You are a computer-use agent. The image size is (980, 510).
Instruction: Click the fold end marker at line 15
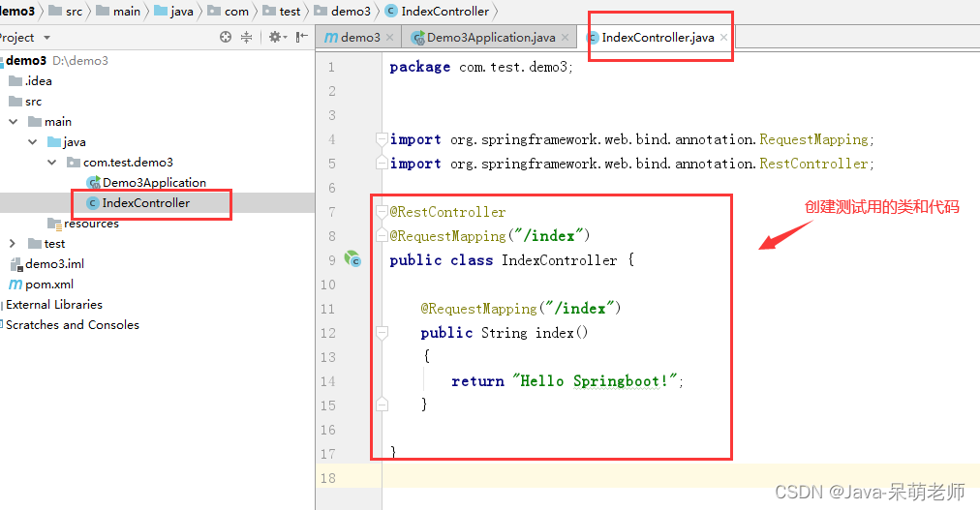coord(382,405)
